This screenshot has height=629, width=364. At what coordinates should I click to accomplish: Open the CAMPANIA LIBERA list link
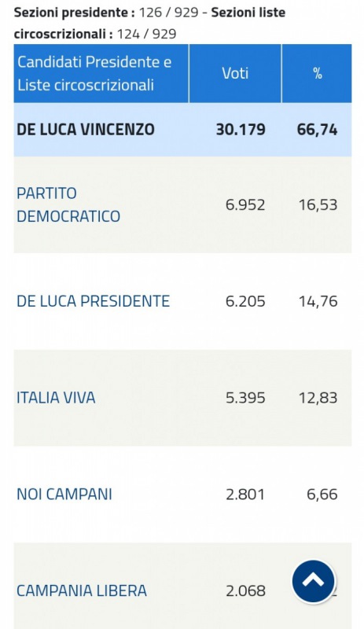pos(82,591)
